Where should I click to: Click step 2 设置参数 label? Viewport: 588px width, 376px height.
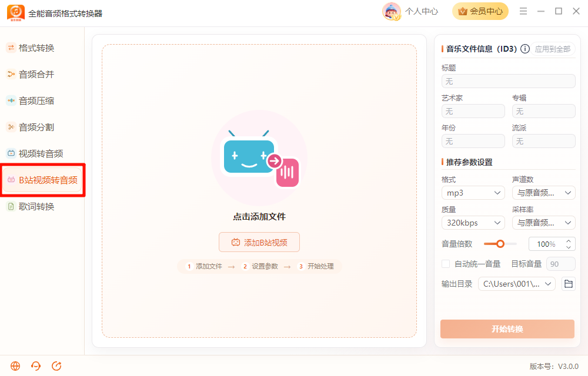[x=265, y=266]
